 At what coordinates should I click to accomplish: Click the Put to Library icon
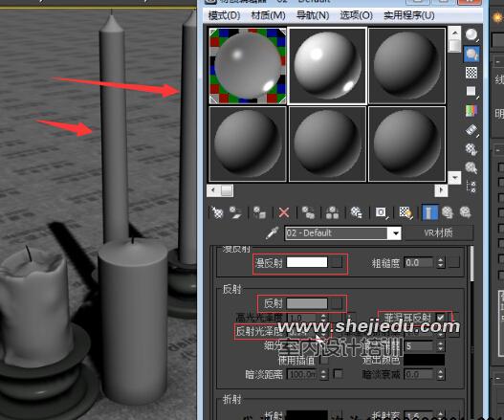point(356,213)
